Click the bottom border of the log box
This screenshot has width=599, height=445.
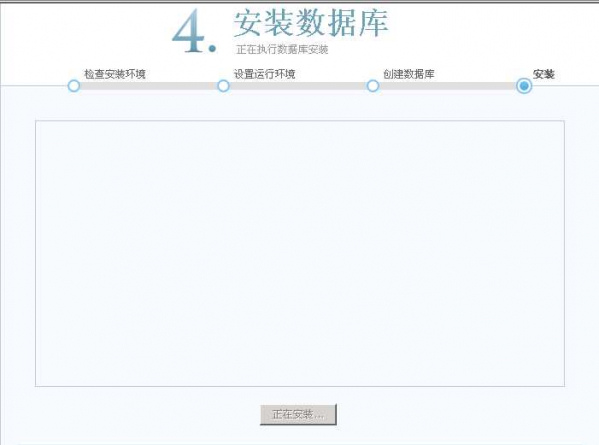(x=300, y=386)
